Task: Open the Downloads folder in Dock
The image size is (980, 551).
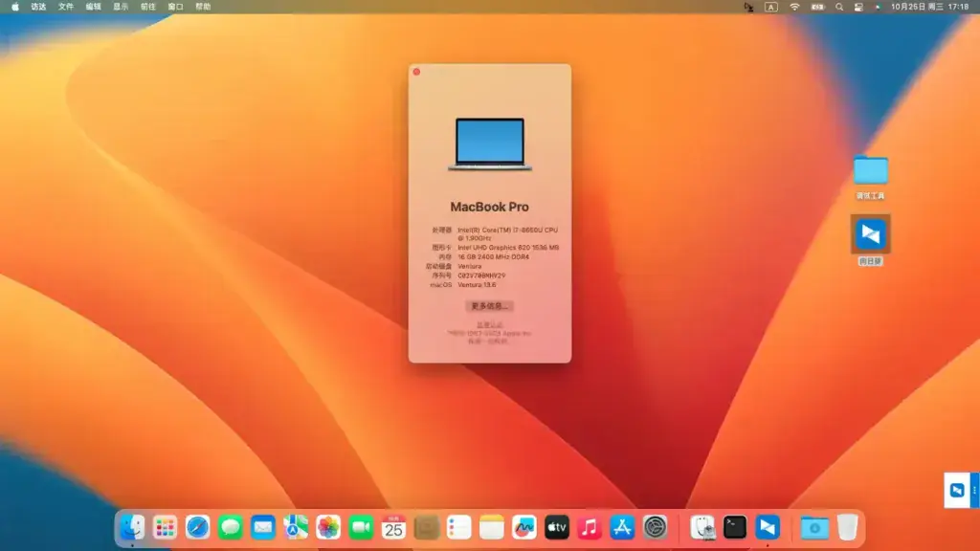Action: coord(814,528)
